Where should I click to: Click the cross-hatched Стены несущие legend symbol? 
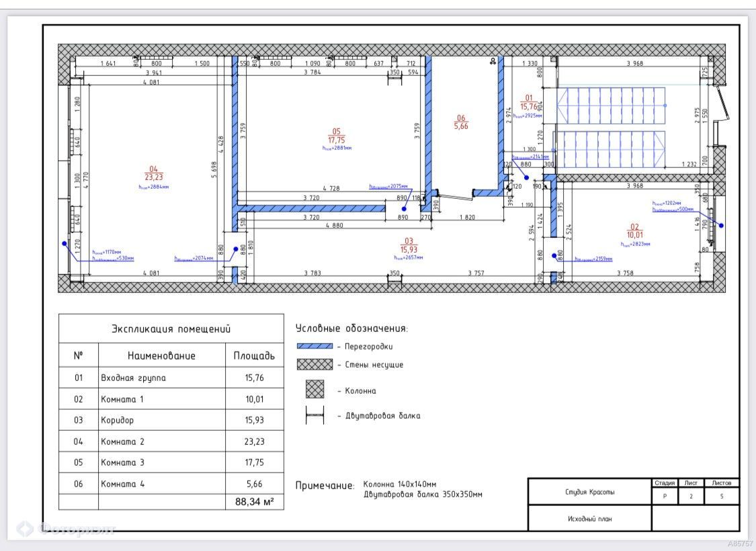tap(314, 364)
